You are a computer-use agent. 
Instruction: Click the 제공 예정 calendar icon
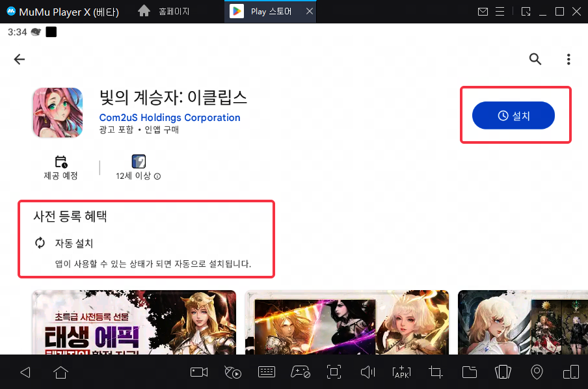pos(60,162)
